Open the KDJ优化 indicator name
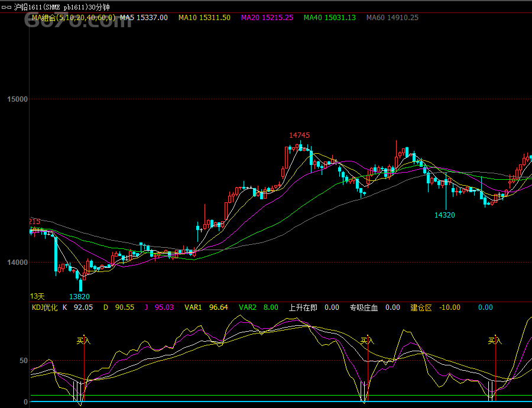 coord(44,307)
